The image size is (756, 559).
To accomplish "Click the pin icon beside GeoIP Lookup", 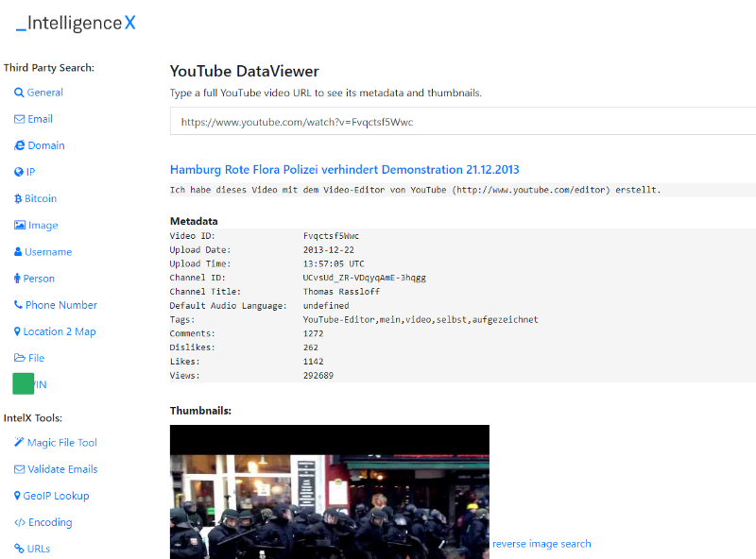I will tap(17, 496).
